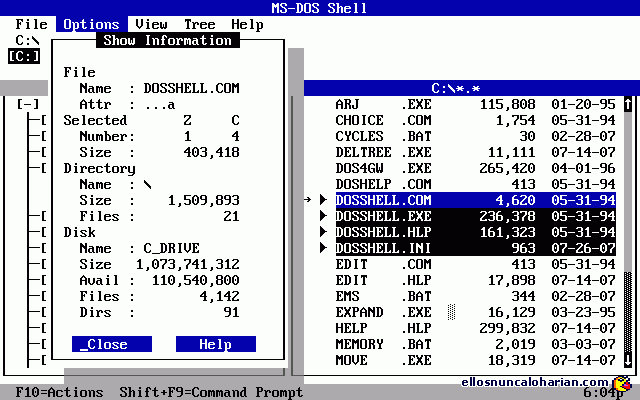This screenshot has width=640, height=400.
Task: Open the Tree menu
Action: [x=200, y=24]
